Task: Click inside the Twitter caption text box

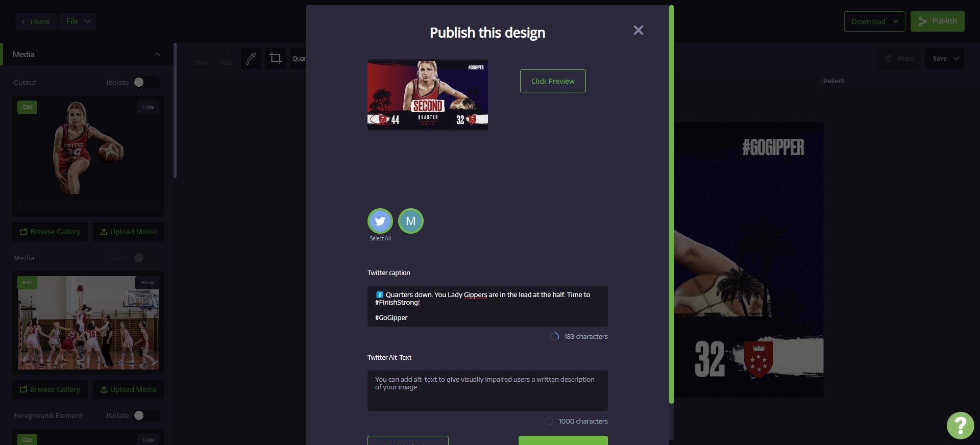Action: 487,306
